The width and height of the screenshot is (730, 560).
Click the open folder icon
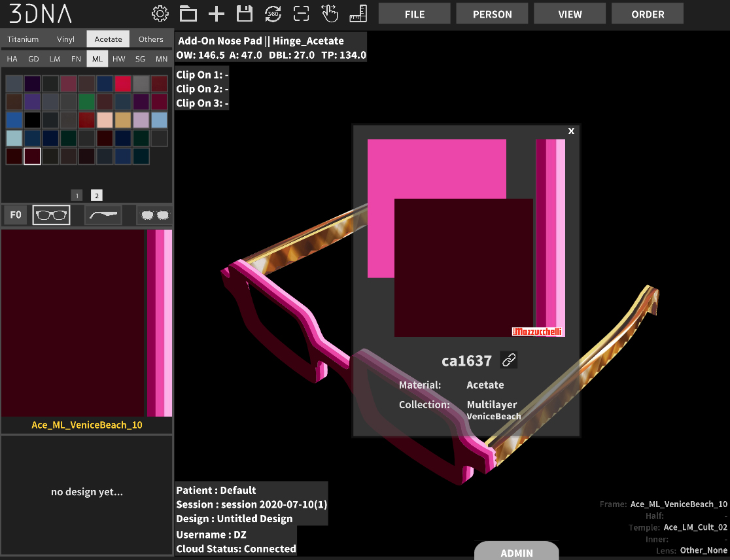pyautogui.click(x=188, y=14)
